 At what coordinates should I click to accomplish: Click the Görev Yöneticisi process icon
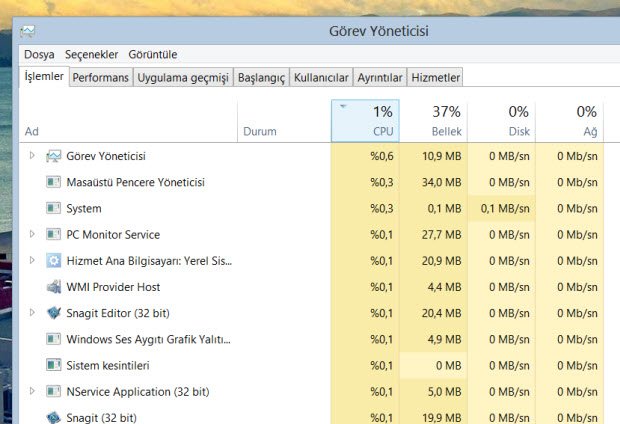coord(54,156)
